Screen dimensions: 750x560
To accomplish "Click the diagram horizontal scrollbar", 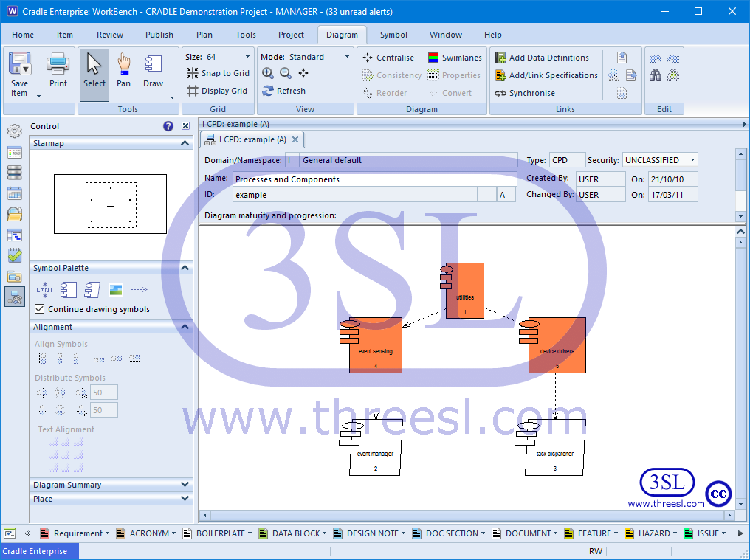I will pos(467,516).
